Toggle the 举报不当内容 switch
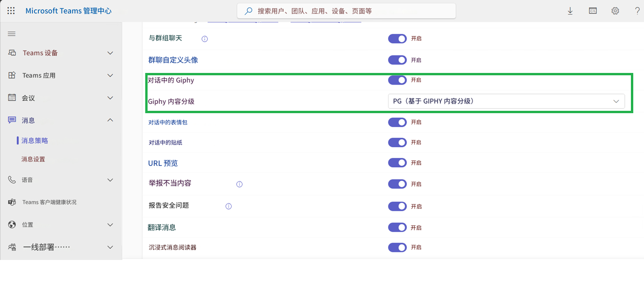This screenshot has height=303, width=644. tap(397, 184)
